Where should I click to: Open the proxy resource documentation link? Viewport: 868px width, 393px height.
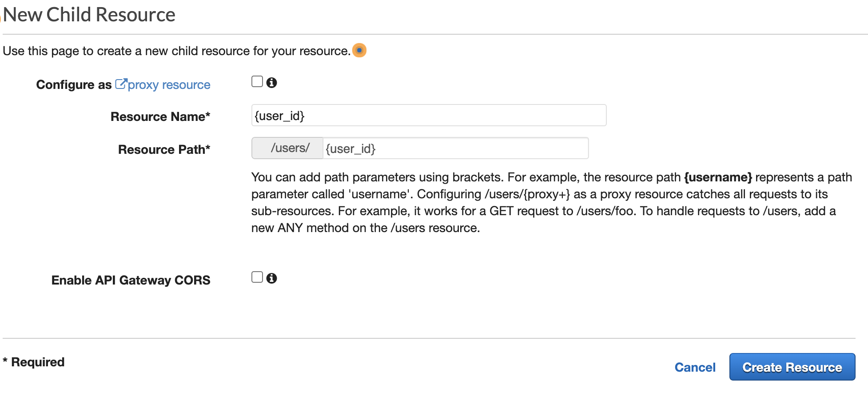pos(169,84)
